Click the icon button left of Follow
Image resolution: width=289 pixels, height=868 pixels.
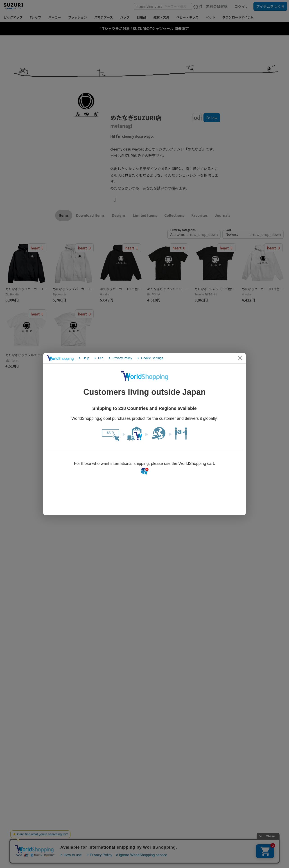197,118
